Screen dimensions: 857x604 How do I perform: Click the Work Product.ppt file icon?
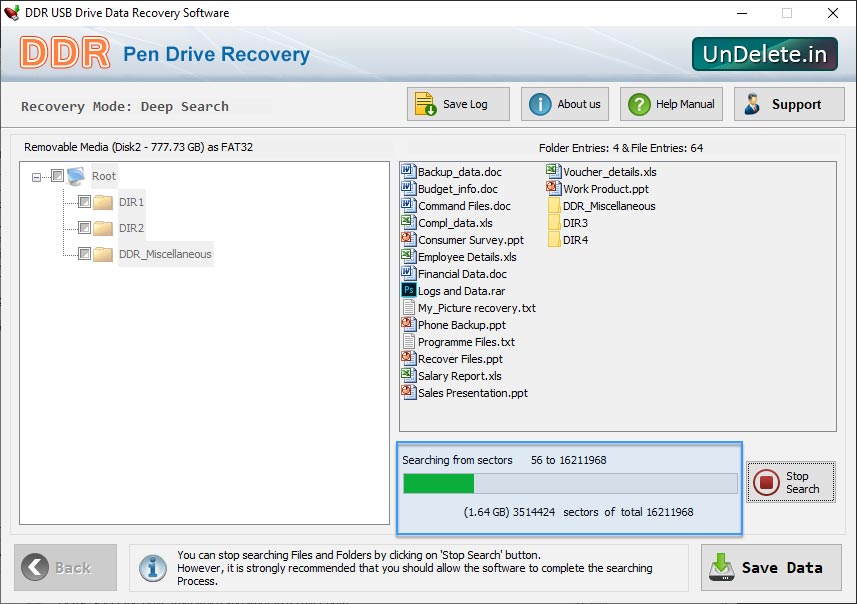tap(554, 188)
